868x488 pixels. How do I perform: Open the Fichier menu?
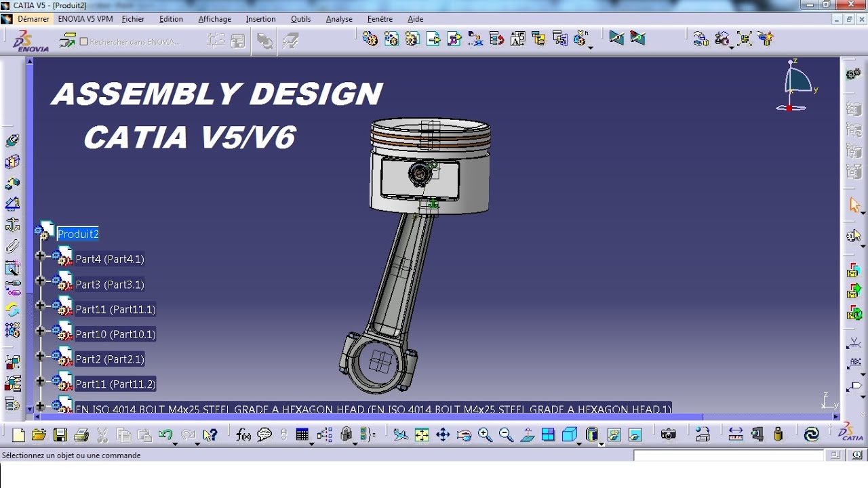(x=133, y=19)
